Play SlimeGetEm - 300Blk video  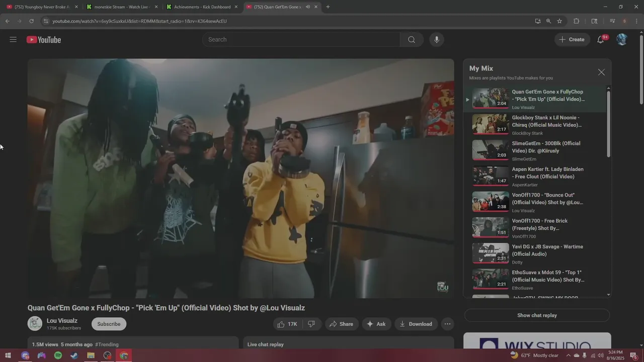tap(535, 150)
